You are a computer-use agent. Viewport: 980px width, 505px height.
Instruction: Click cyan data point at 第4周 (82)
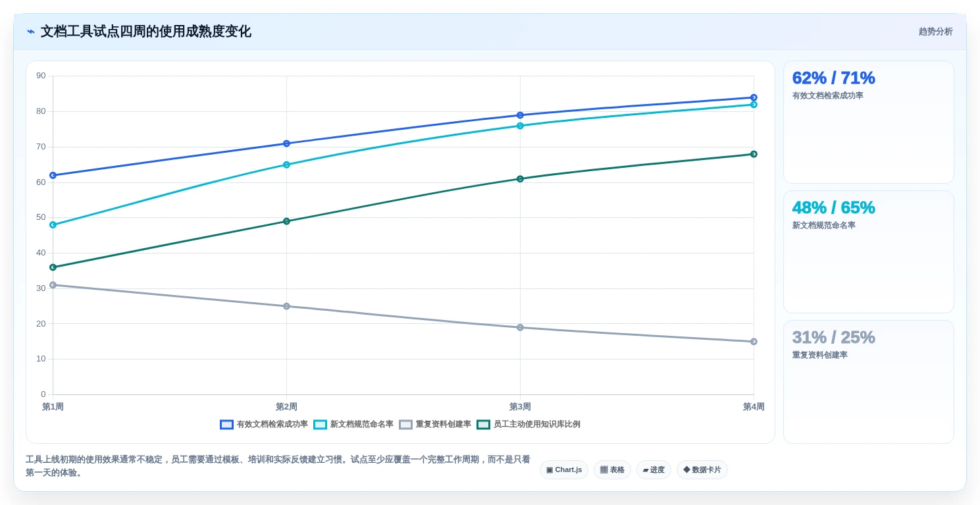[754, 105]
